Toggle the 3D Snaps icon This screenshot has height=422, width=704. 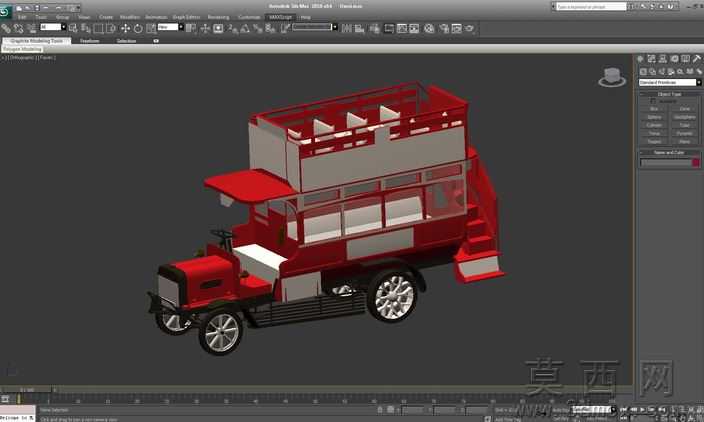[x=232, y=29]
